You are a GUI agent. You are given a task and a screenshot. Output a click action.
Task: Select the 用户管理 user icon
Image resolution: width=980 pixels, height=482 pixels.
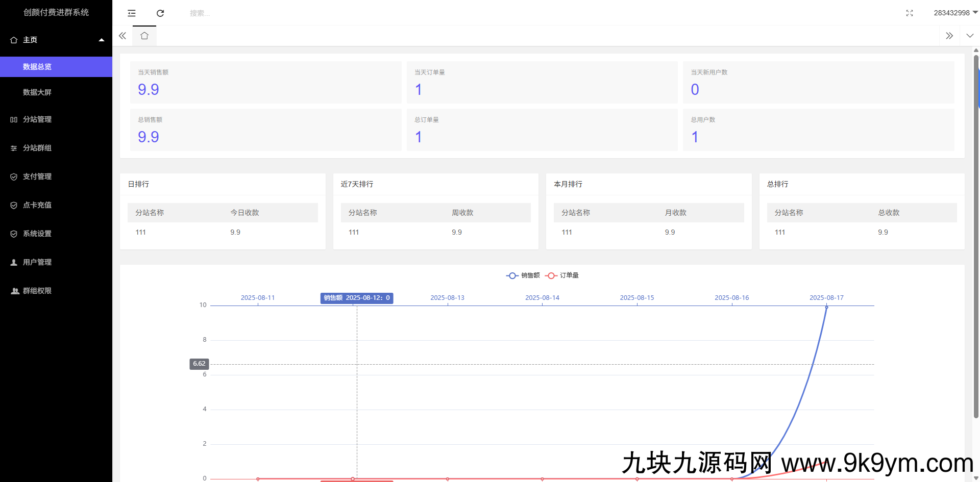coord(13,262)
